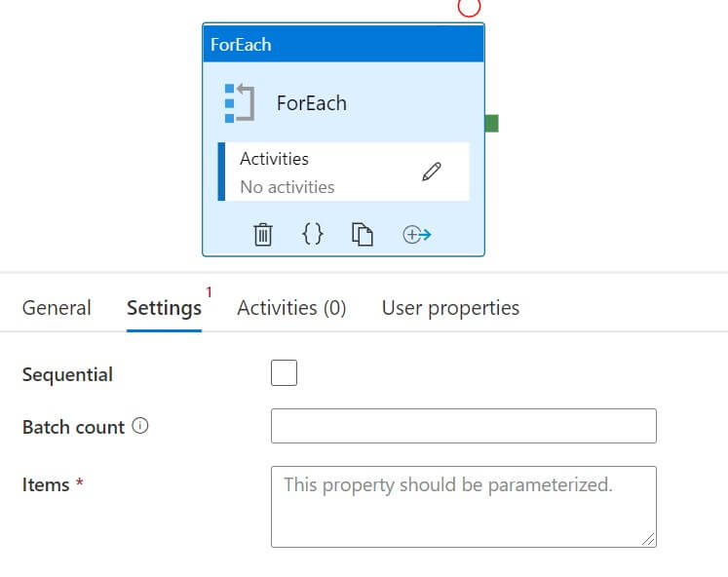Go to the User properties tab
728x577 pixels.
(450, 308)
